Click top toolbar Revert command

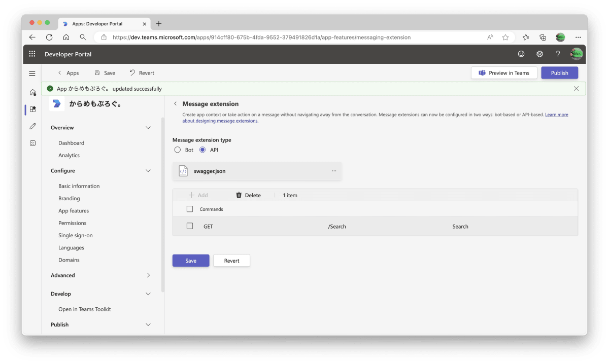coord(142,73)
